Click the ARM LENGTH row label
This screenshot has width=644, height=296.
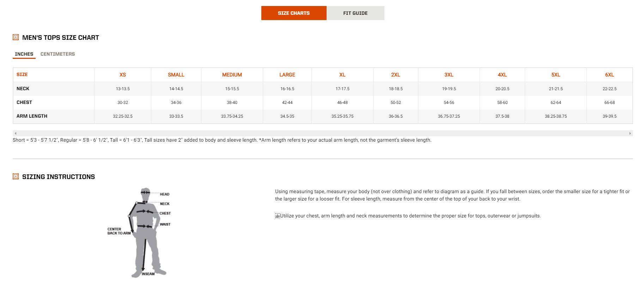(32, 116)
